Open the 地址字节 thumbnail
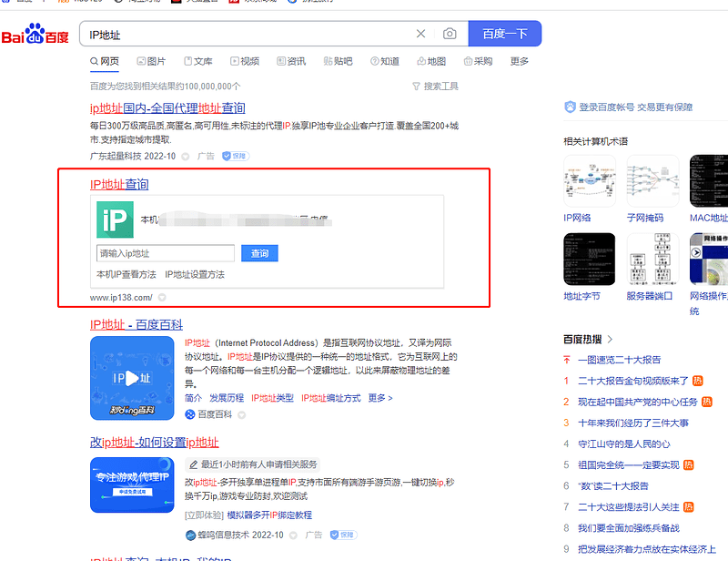The width and height of the screenshot is (728, 561). 590,260
